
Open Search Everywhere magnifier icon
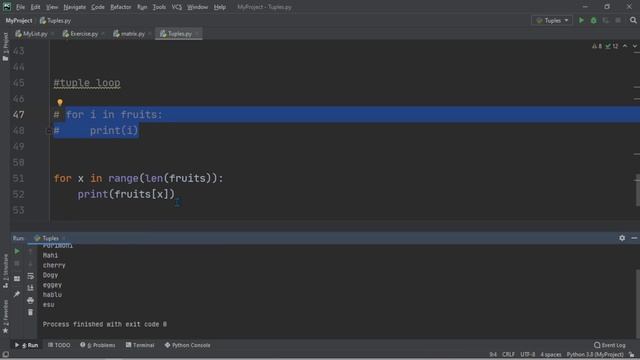(x=633, y=20)
